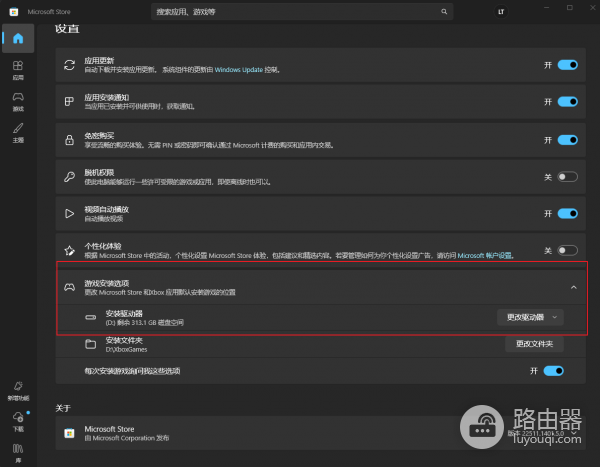Click the 视频自动播放 play icon
Screen dimensions: 600x467
(69, 213)
